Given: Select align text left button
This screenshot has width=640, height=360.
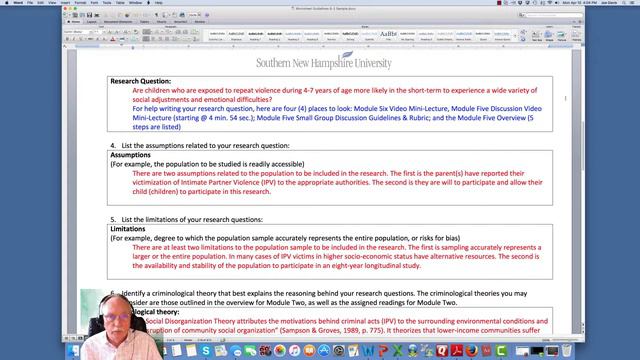Looking at the screenshot, I should tap(146, 39).
